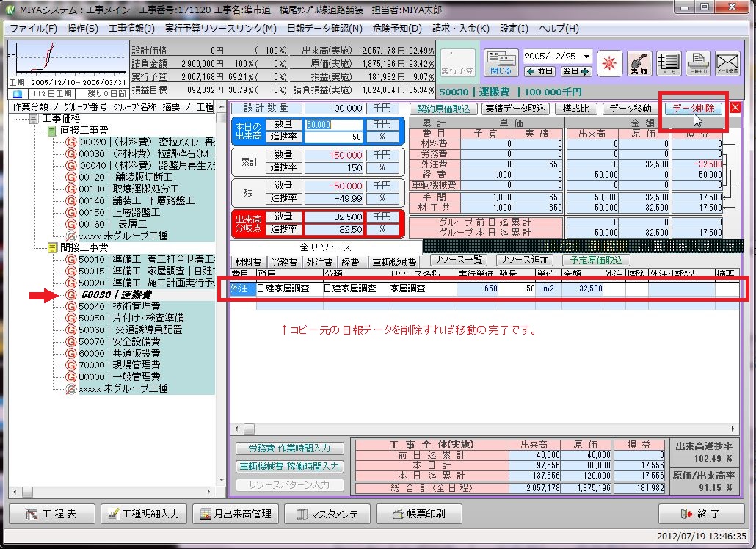The height and width of the screenshot is (549, 756).
Task: Open the ヘルプ(H) menu
Action: tap(559, 29)
